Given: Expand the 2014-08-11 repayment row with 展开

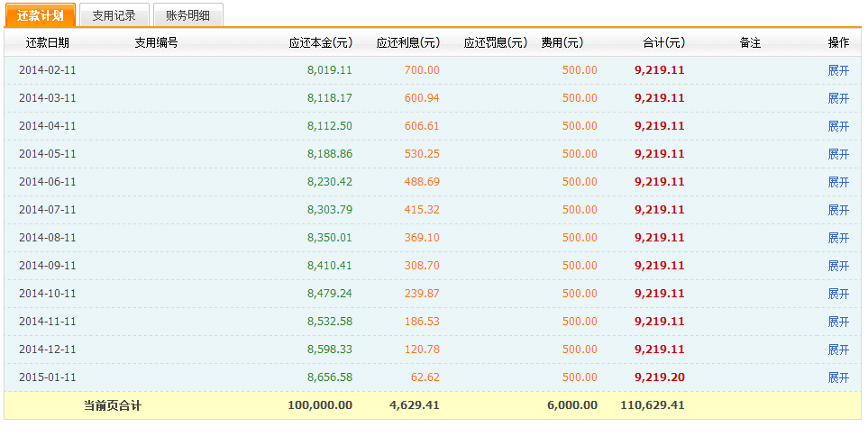Looking at the screenshot, I should pos(838,238).
